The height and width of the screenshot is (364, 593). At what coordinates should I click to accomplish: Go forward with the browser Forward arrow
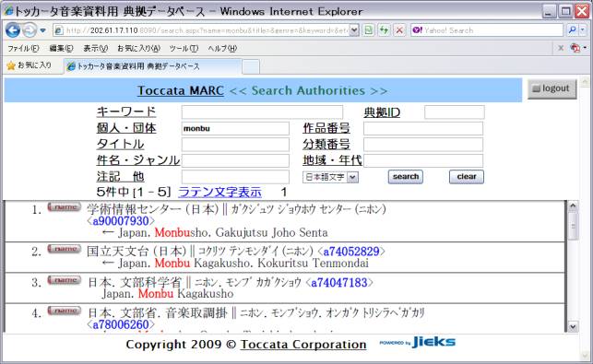pyautogui.click(x=30, y=30)
